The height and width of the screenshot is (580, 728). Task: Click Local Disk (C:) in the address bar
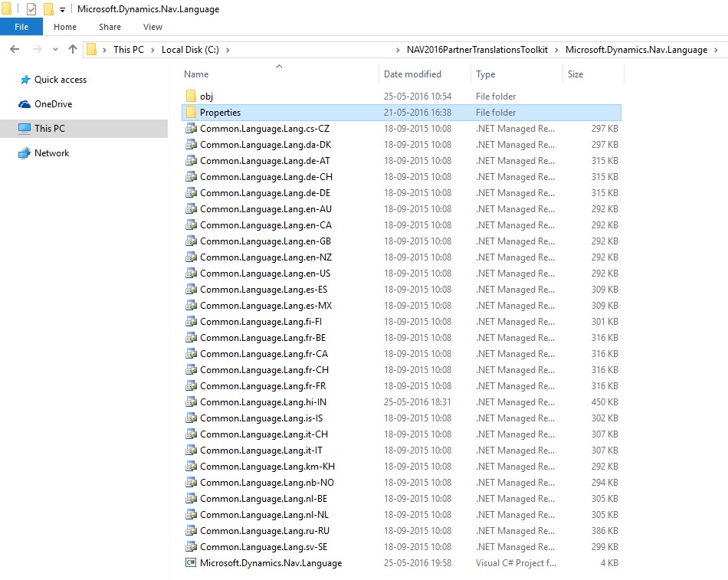click(x=189, y=50)
